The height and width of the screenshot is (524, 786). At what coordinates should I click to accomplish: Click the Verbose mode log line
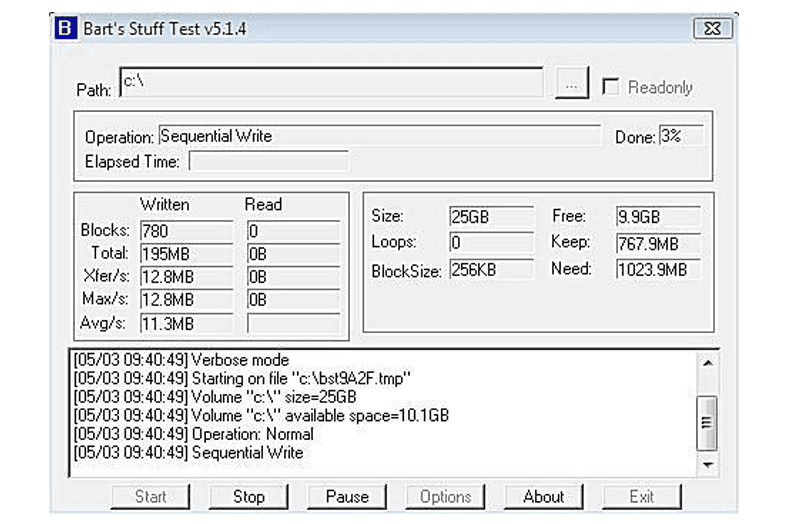[181, 360]
